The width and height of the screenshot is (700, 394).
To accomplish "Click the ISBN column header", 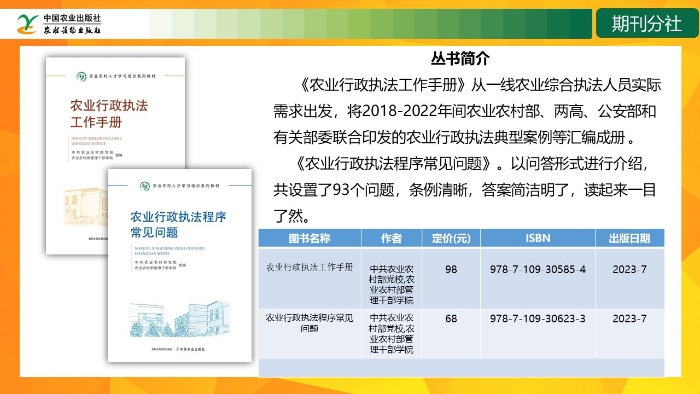I will 538,238.
